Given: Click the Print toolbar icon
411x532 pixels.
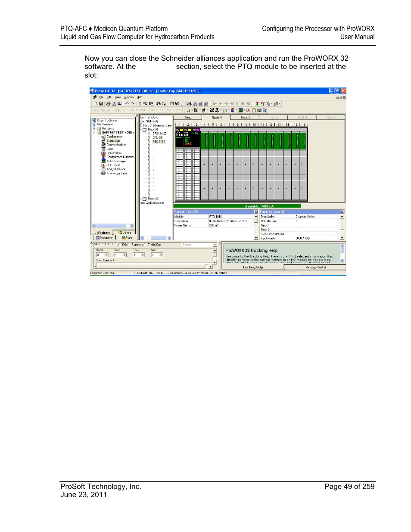Looking at the screenshot, I should click(x=108, y=103).
